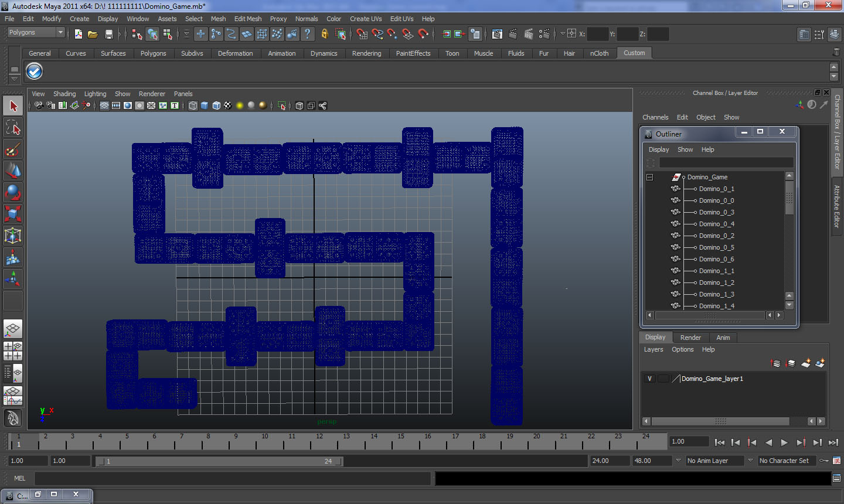Activate the Rotate tool sphere icon
Image resolution: width=844 pixels, height=504 pixels.
click(x=13, y=192)
